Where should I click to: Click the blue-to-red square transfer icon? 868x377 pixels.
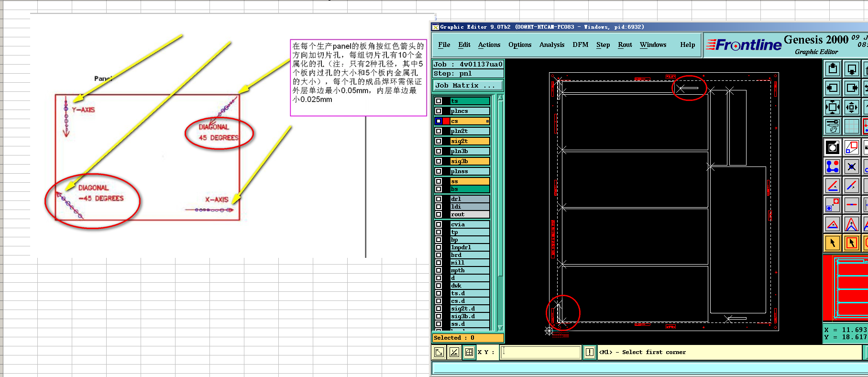833,205
